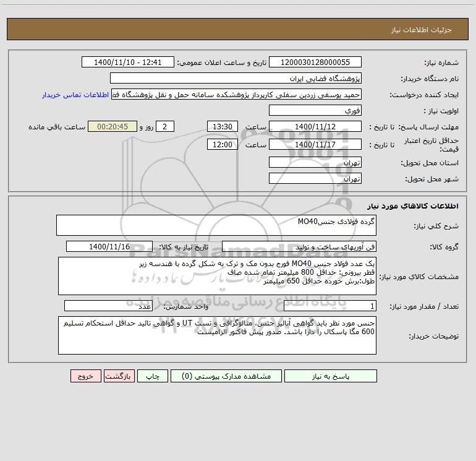Click the need date field 1400/11/16

coord(109,246)
